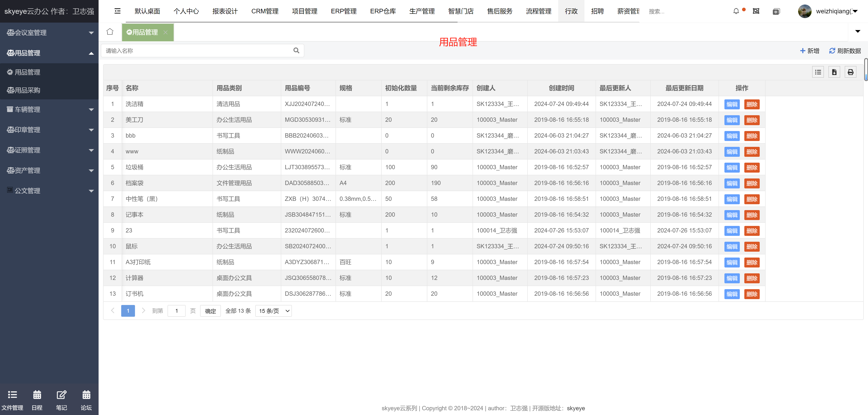The height and width of the screenshot is (415, 868).
Task: Click the notification bell icon
Action: coord(736,11)
